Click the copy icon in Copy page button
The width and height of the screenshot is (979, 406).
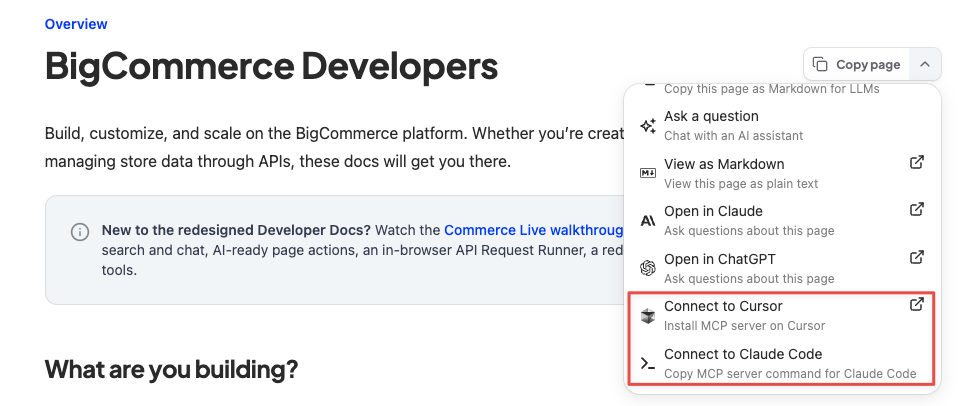[820, 64]
